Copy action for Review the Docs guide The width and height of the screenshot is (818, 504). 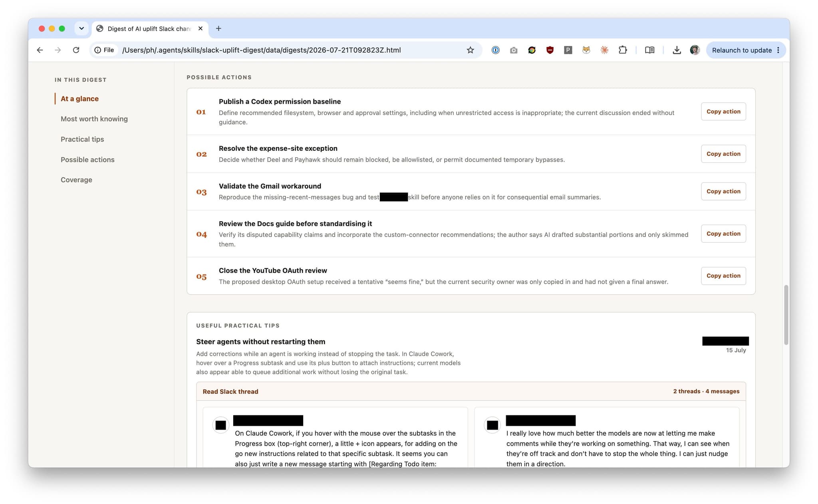[723, 234]
